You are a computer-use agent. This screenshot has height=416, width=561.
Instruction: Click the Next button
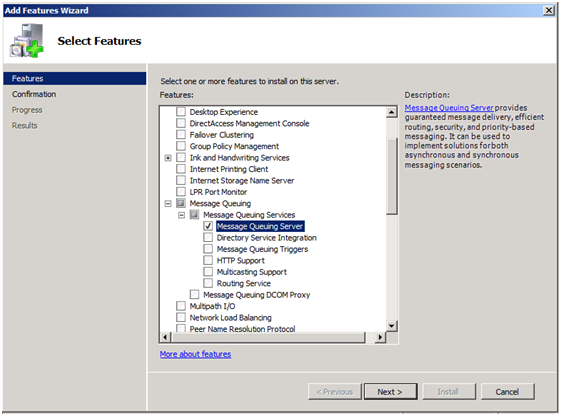tap(390, 392)
